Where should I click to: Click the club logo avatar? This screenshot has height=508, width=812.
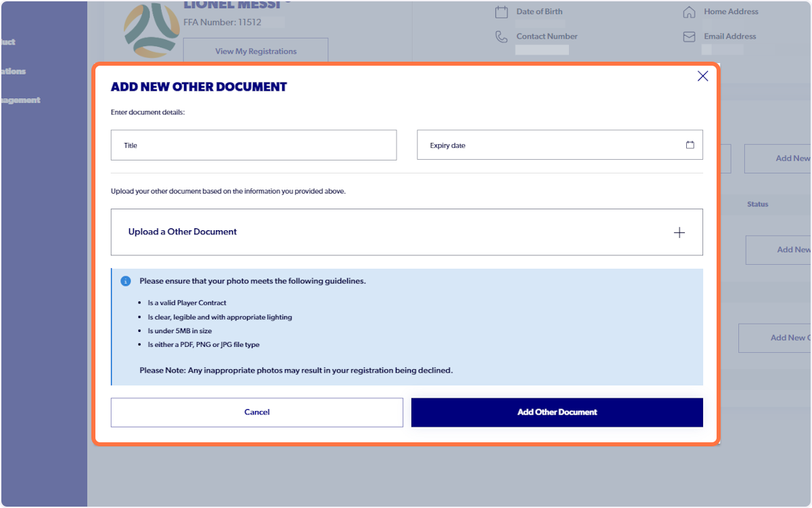tap(152, 30)
